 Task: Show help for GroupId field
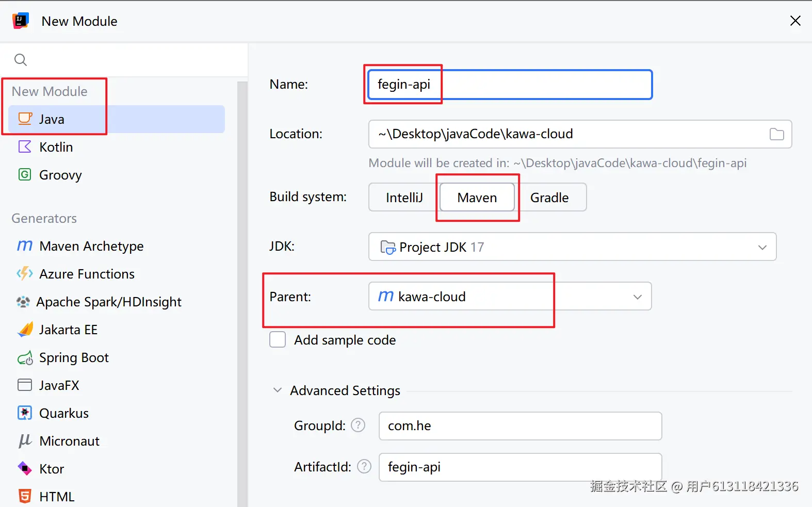358,426
